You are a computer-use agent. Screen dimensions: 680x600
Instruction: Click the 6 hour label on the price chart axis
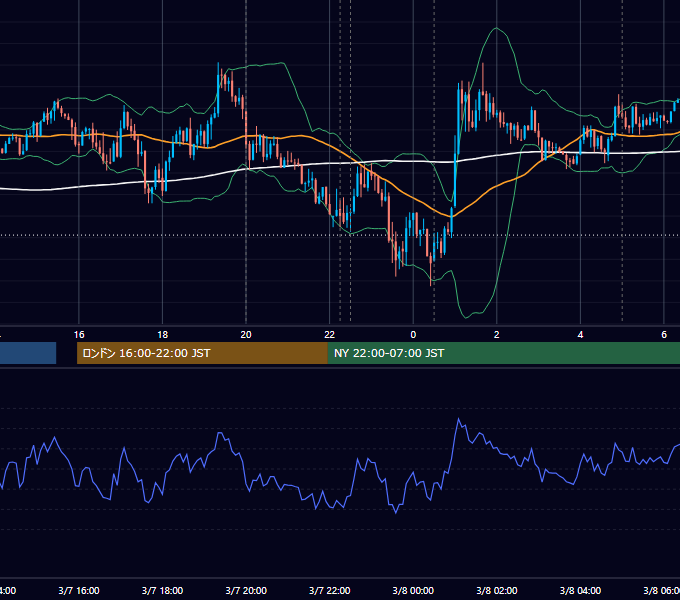pyautogui.click(x=664, y=335)
